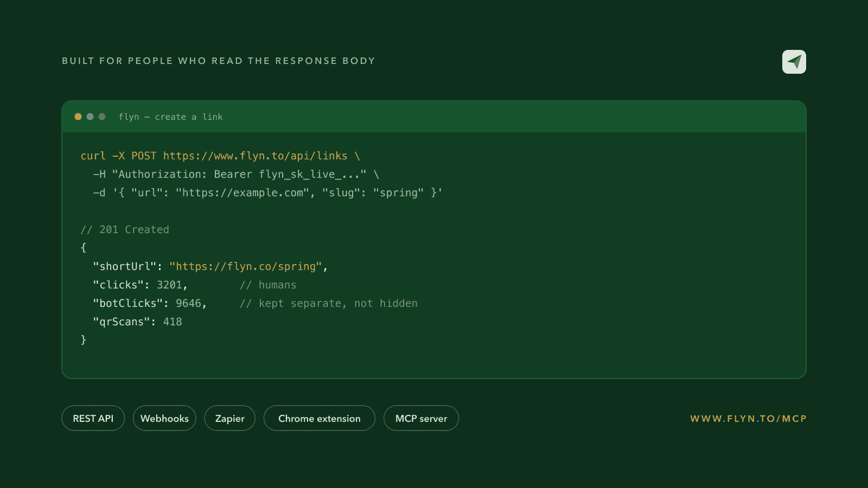Click the "qrScans": 418 line
Screen dimensions: 868x488
click(138, 322)
